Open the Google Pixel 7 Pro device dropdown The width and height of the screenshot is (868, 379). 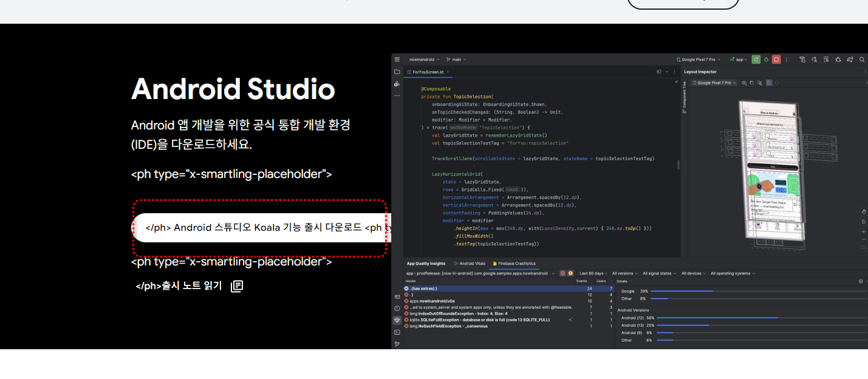(699, 60)
